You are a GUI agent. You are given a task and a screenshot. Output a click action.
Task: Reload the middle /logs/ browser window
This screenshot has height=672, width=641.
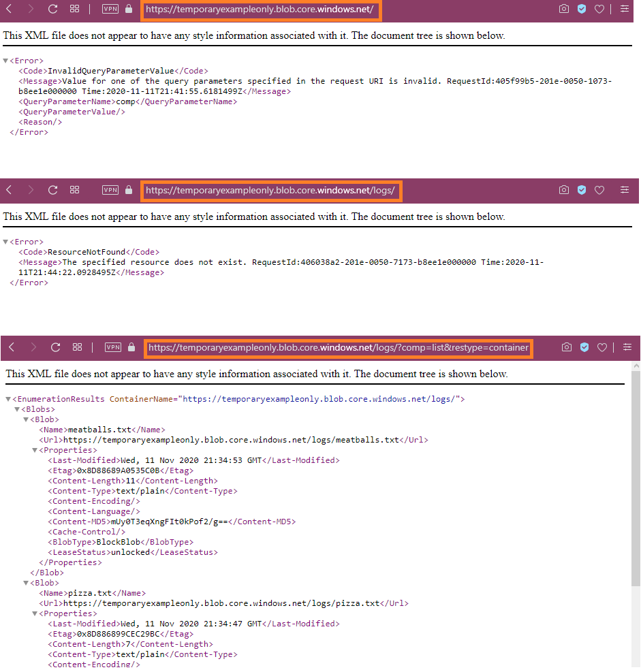coord(52,190)
